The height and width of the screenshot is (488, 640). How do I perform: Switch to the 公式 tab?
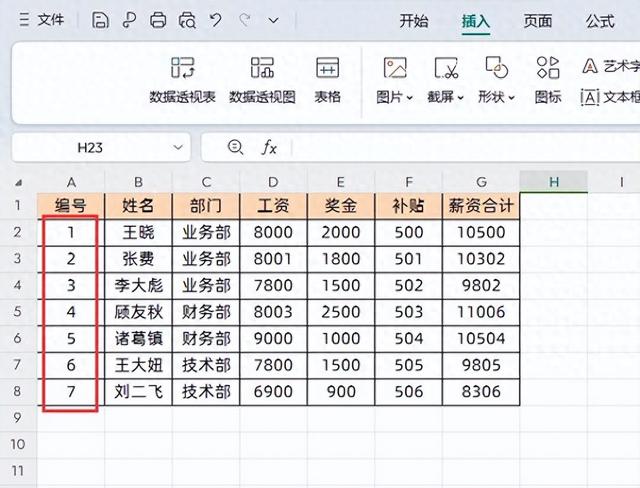[600, 21]
